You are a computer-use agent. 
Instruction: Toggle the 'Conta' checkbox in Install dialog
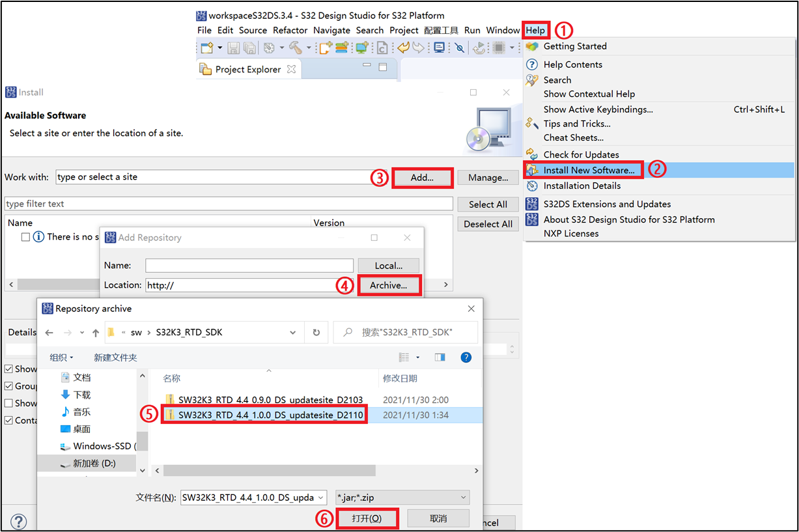point(8,420)
